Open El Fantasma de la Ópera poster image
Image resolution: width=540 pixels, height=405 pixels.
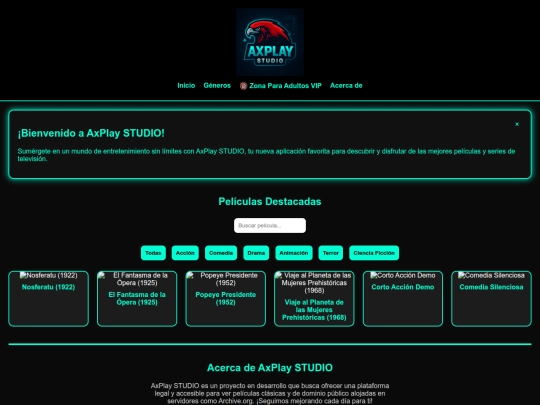click(x=137, y=279)
